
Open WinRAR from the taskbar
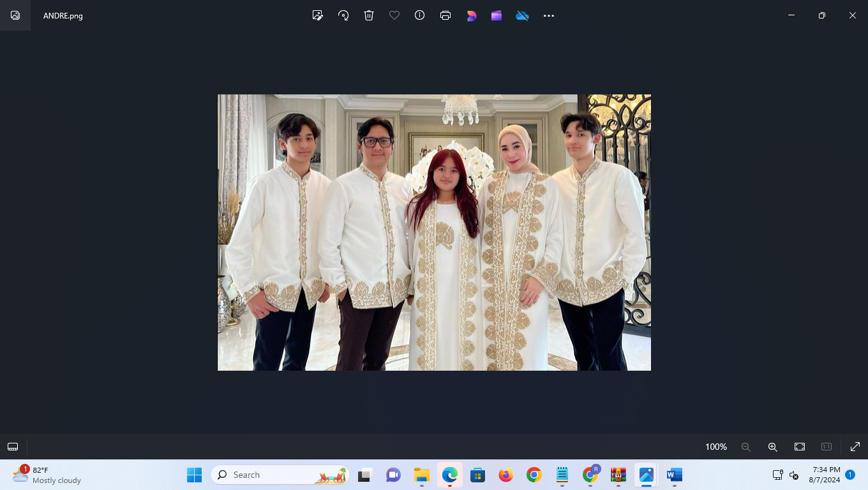coord(618,475)
